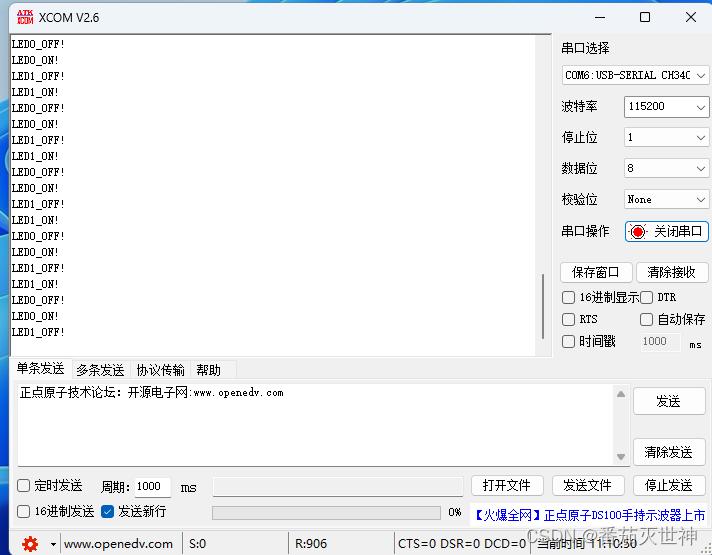Click the 周期 1000 period input field

click(153, 486)
